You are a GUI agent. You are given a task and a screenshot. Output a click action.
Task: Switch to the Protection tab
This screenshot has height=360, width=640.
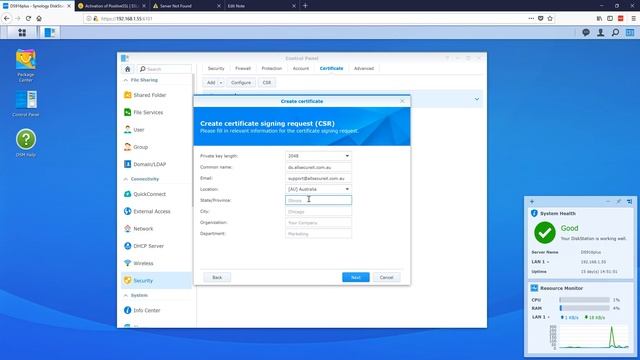click(271, 69)
